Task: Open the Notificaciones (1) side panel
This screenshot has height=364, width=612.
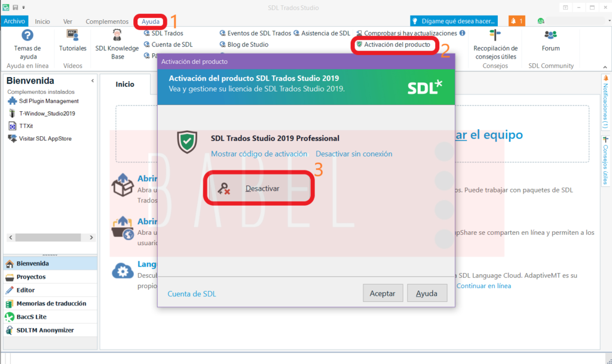Action: click(605, 102)
